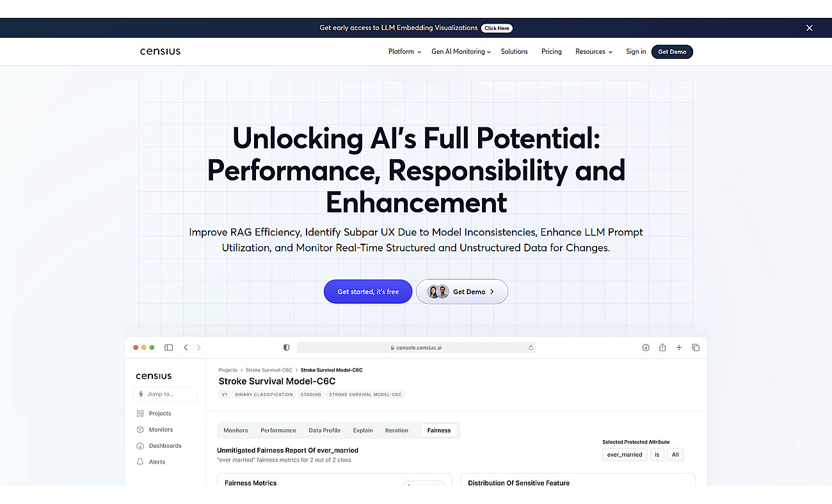Screen dimensions: 832x504
Task: Click the STROKE SURVIVAL MODEL-C6C tag
Action: [x=365, y=395]
